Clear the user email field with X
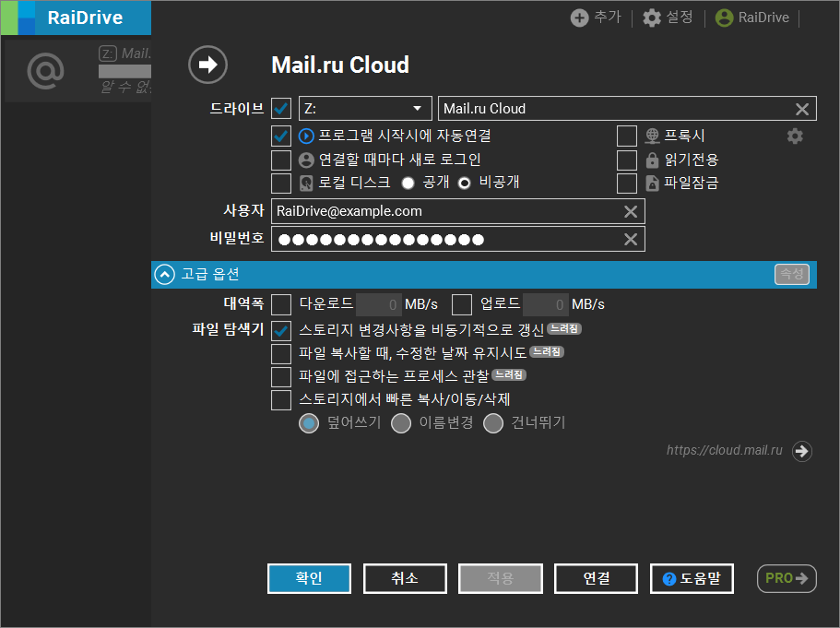The height and width of the screenshot is (628, 840). coord(631,212)
